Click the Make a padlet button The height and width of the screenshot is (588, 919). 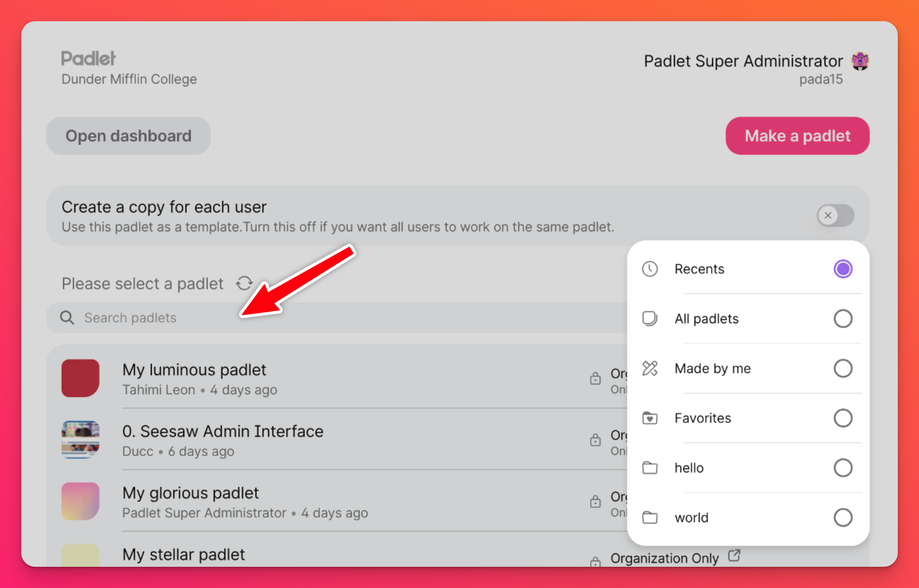pyautogui.click(x=797, y=136)
